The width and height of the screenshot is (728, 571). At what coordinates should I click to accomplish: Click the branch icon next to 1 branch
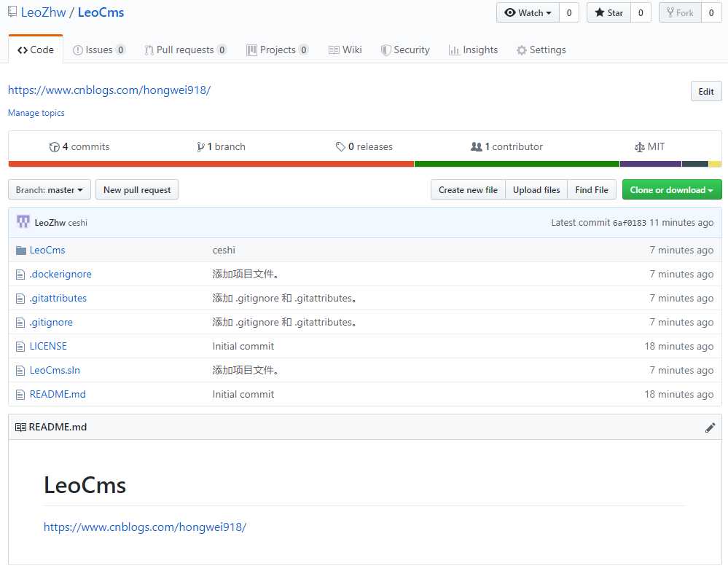pyautogui.click(x=200, y=147)
